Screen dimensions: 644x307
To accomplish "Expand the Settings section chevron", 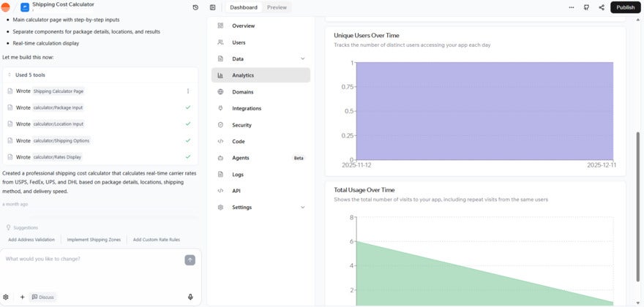I will (x=303, y=208).
